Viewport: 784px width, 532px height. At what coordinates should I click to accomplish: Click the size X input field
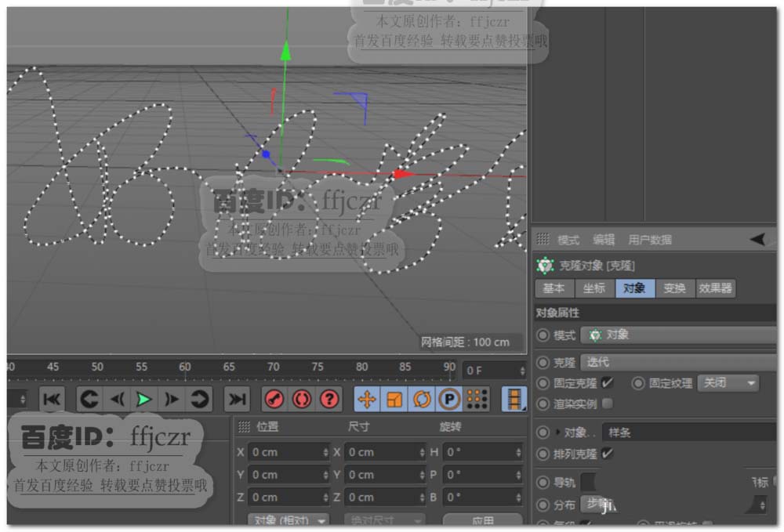coord(384,452)
